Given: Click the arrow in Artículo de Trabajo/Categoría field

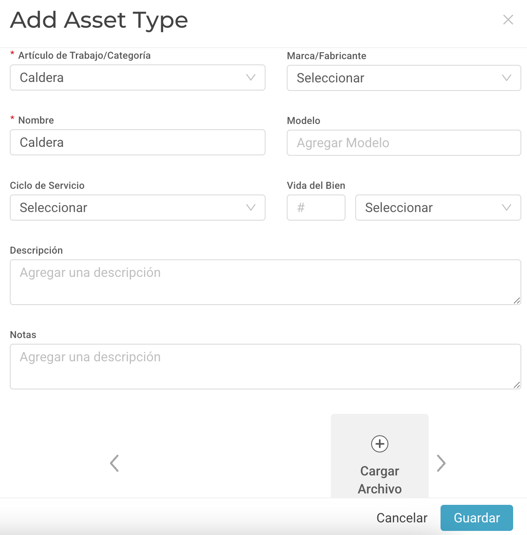Looking at the screenshot, I should [251, 77].
